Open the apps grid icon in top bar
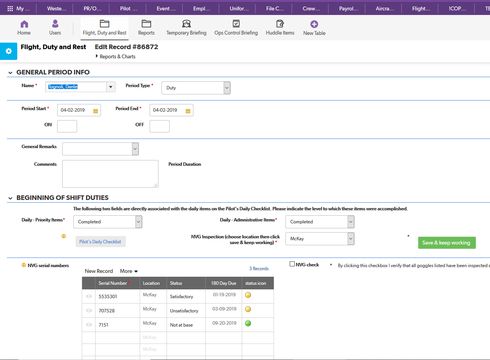Viewport: 490px width, 360px height. (10, 8)
